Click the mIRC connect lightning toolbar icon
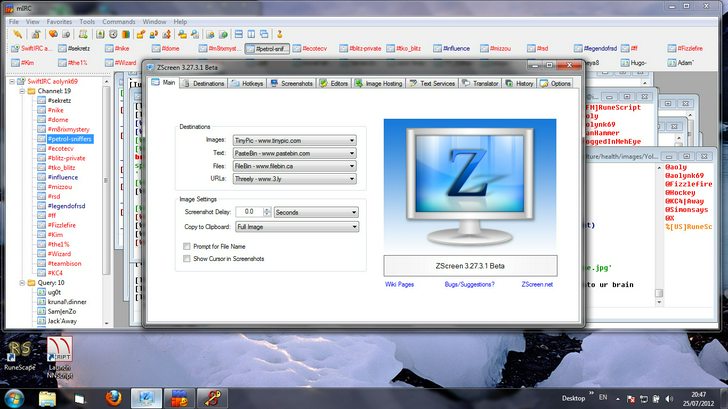This screenshot has height=409, width=728. click(18, 34)
